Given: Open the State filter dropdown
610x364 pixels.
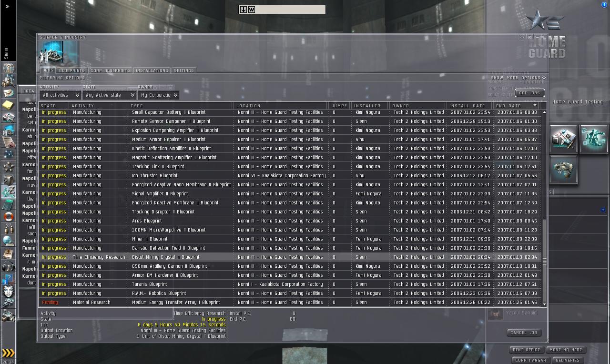Looking at the screenshot, I should click(x=109, y=95).
